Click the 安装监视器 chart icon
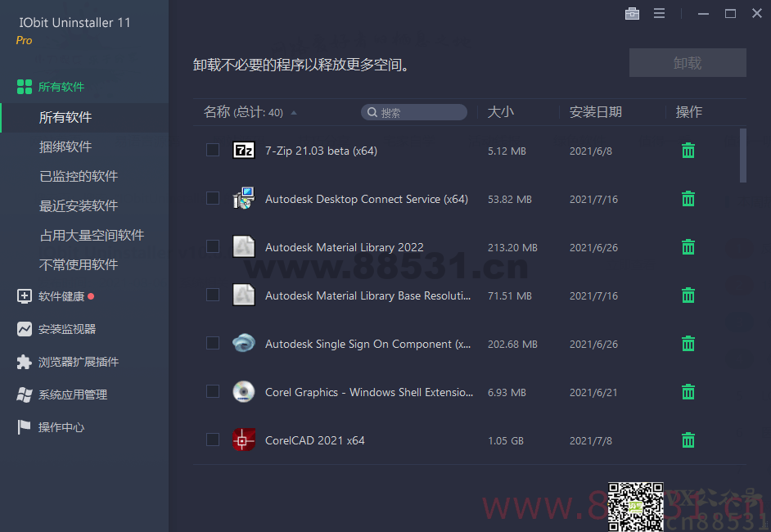Viewport: 771px width, 532px height. [24, 329]
